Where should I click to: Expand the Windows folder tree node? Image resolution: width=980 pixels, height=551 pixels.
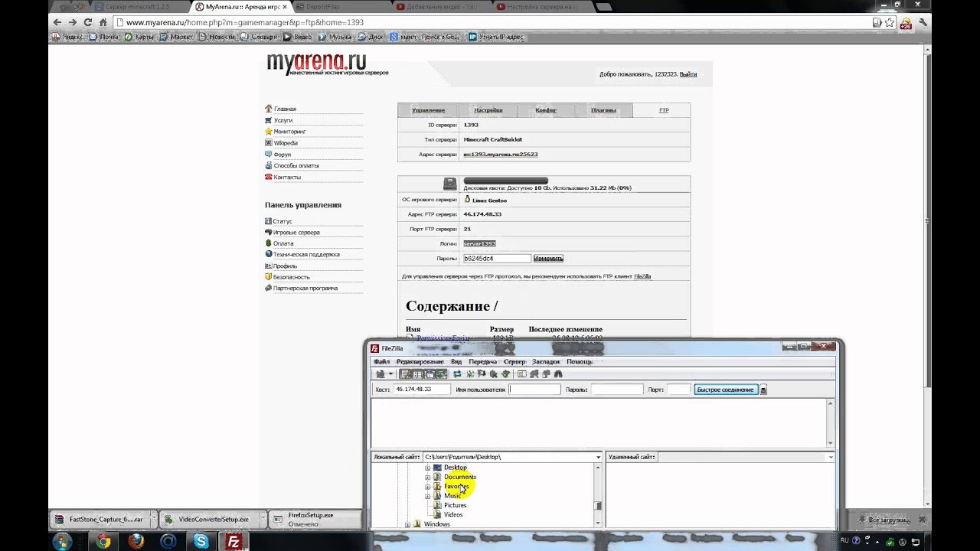[x=407, y=524]
